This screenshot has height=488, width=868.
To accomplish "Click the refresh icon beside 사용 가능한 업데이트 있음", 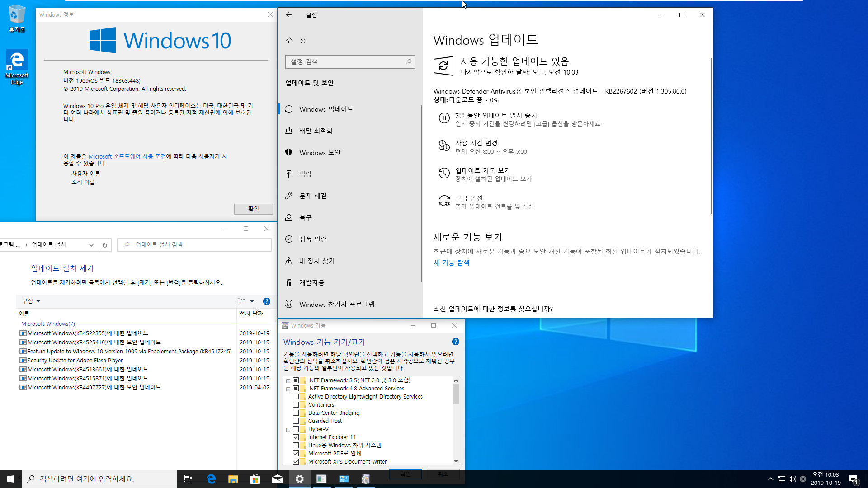I will 443,66.
